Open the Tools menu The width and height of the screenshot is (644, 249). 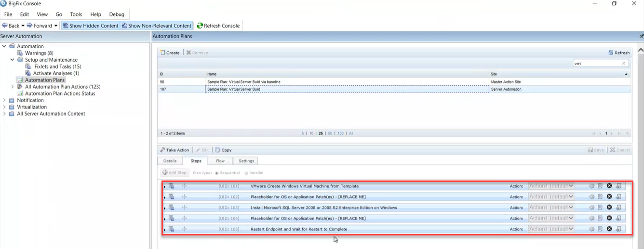pyautogui.click(x=76, y=14)
